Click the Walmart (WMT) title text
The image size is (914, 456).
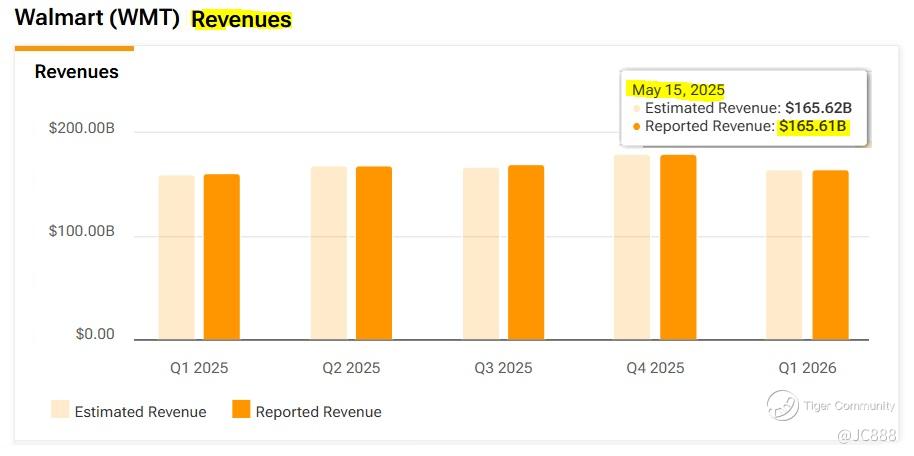[x=97, y=17]
